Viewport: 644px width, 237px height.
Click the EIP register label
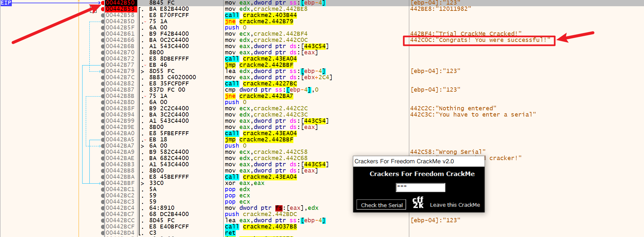pyautogui.click(x=6, y=3)
